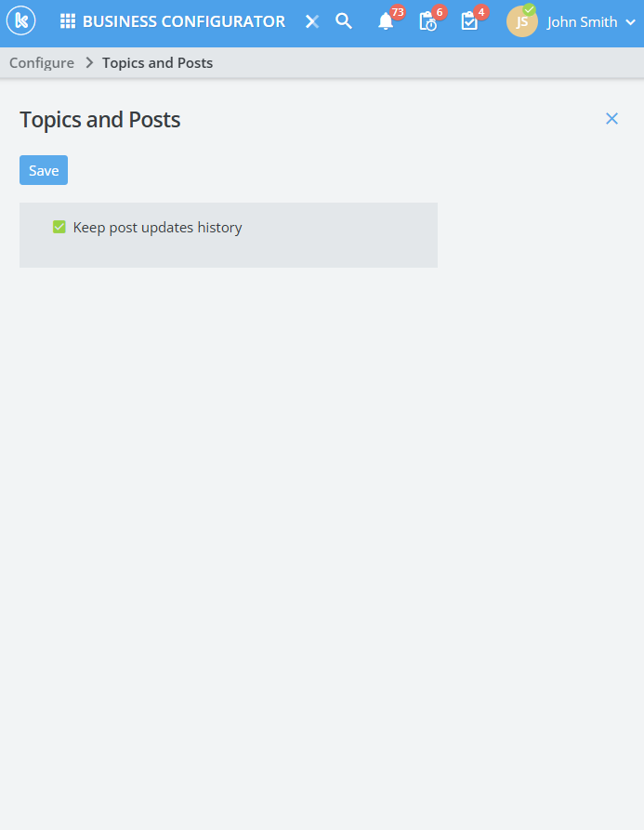Click the Topics and Posts page heading
The height and width of the screenshot is (830, 644).
100,120
